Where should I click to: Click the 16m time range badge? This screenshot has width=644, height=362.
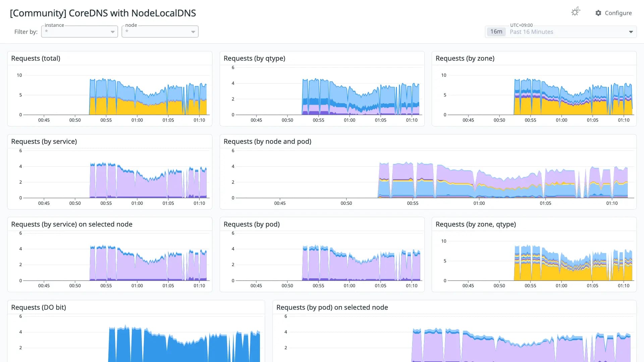496,32
